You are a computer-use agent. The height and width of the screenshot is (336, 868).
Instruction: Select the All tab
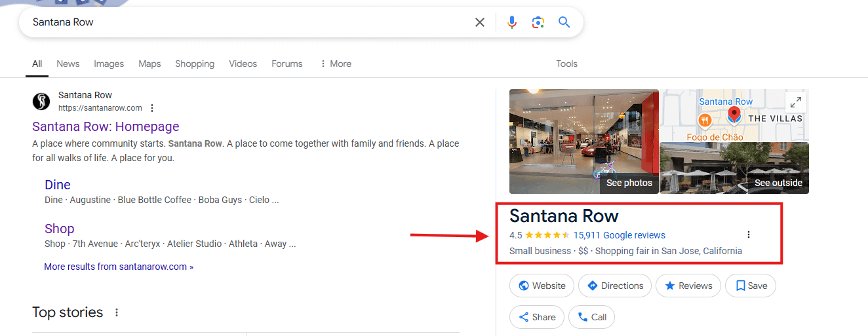pyautogui.click(x=37, y=64)
